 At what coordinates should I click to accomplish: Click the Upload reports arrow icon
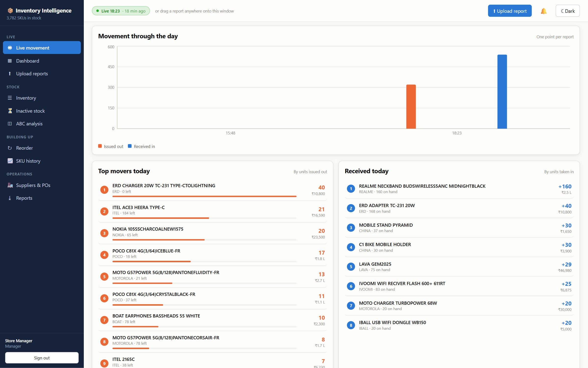click(x=10, y=74)
